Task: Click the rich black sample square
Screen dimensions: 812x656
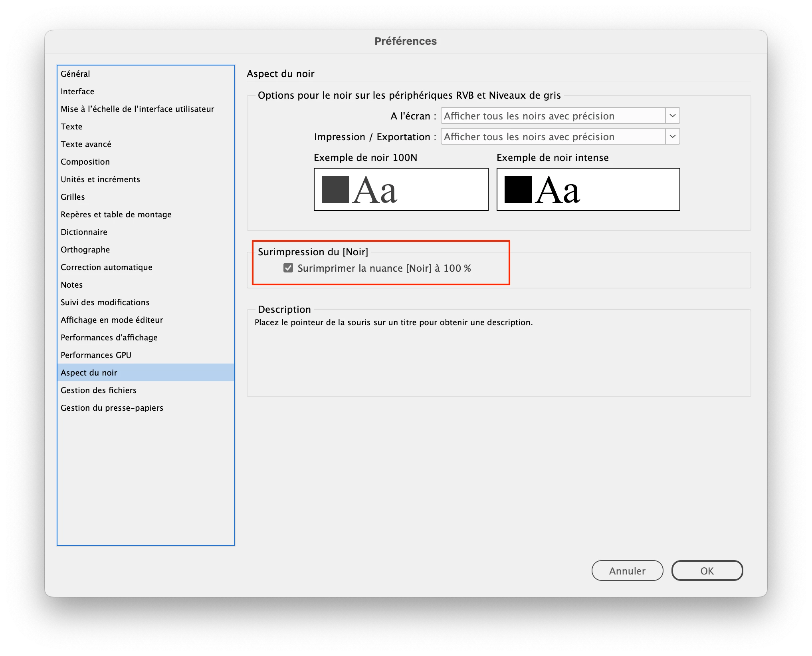Action: point(518,189)
